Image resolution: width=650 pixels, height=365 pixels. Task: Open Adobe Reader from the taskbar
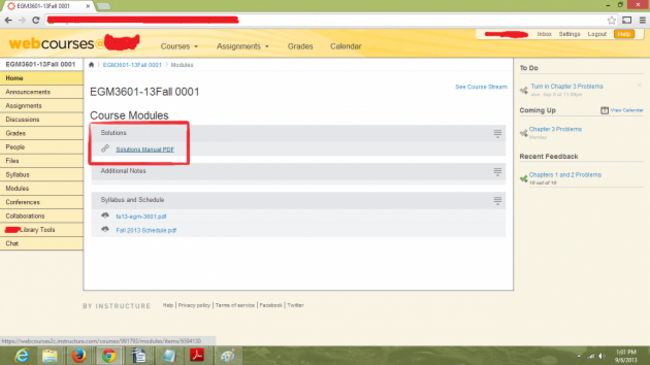point(197,355)
